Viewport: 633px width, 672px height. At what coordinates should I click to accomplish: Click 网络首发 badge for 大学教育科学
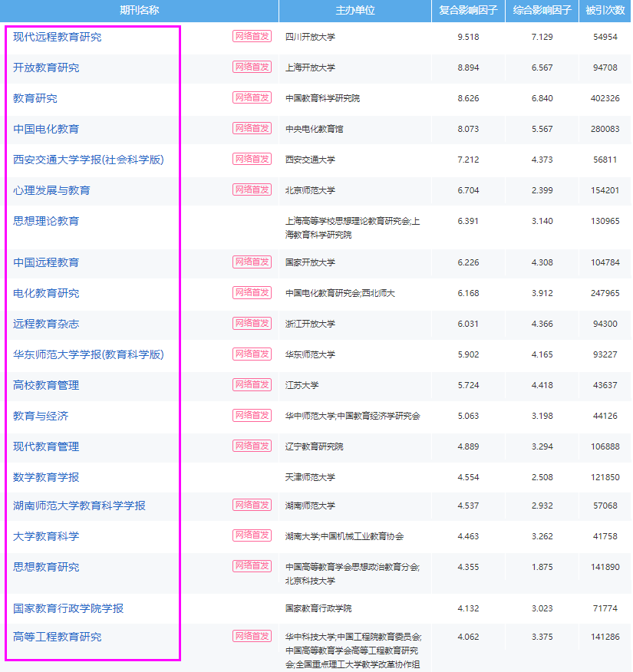tap(252, 535)
